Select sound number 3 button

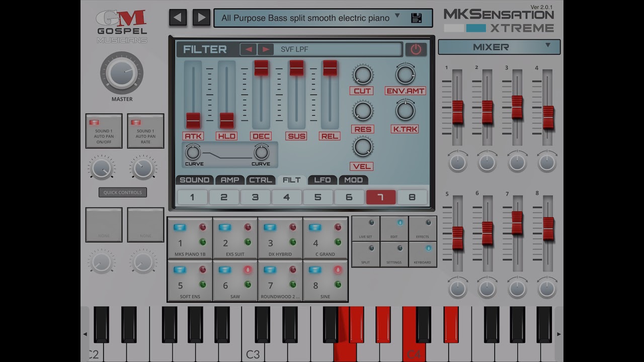[x=255, y=197]
